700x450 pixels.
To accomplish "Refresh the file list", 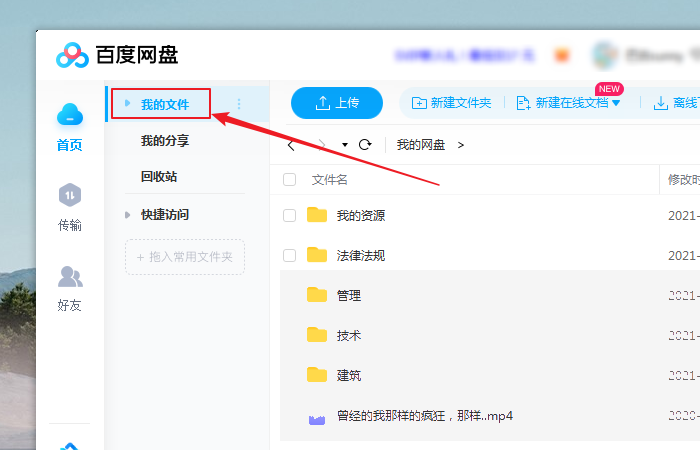I will 365,145.
